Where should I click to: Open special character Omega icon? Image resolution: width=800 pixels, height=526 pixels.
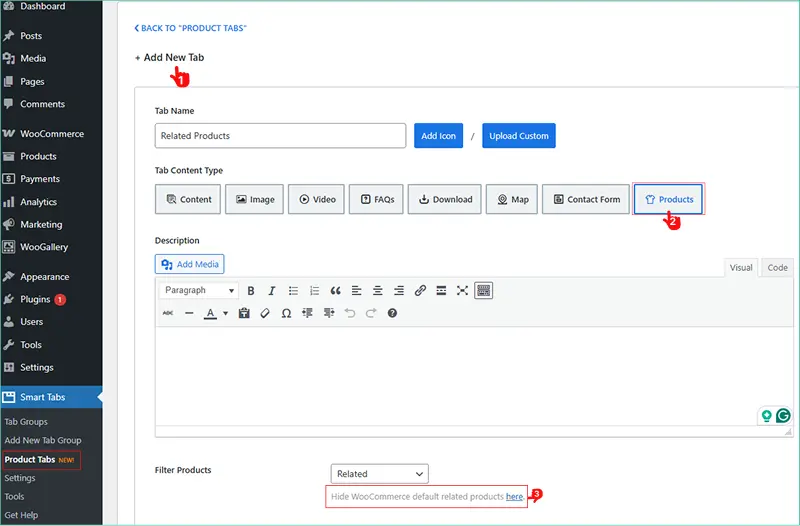pyautogui.click(x=286, y=313)
